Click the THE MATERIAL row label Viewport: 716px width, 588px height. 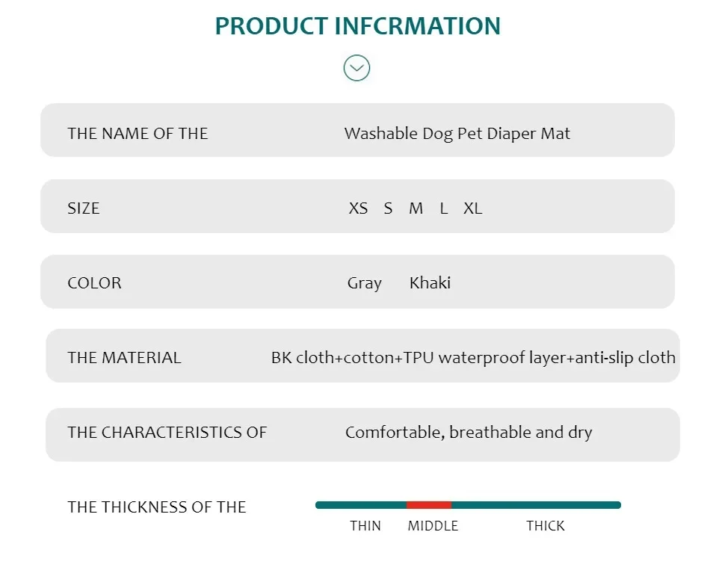click(124, 357)
